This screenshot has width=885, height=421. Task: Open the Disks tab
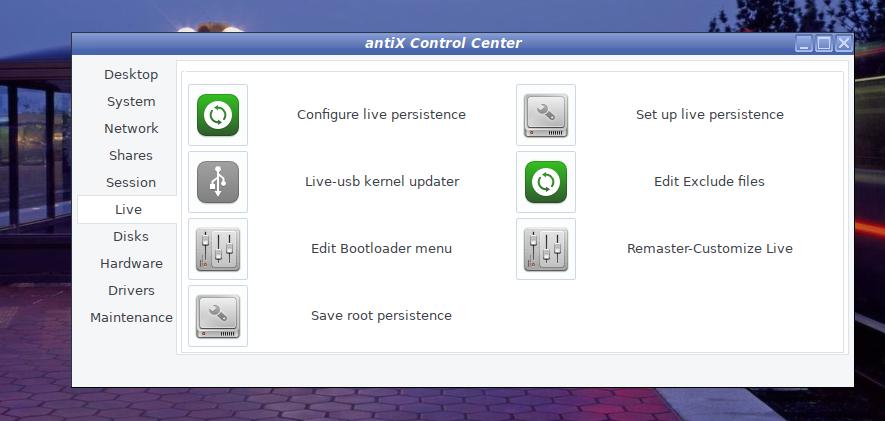coord(131,237)
